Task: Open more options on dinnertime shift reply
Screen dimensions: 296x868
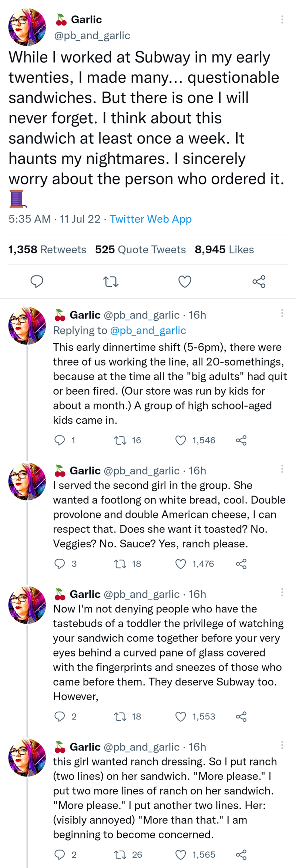Action: [282, 313]
